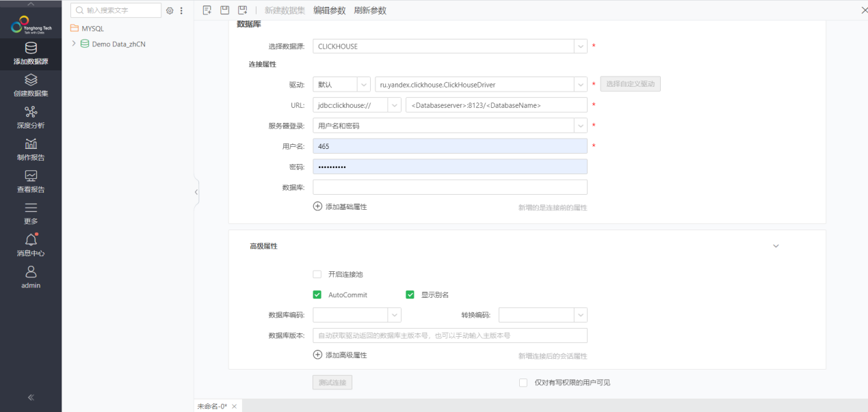Screen dimensions: 868x412
Task: Switch to the 未命名-0* tab
Action: [212, 407]
